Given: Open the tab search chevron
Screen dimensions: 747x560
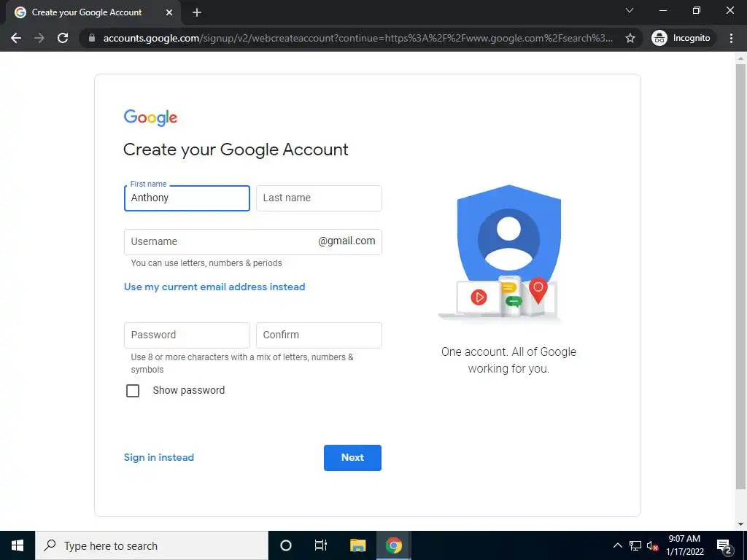Looking at the screenshot, I should 630,10.
